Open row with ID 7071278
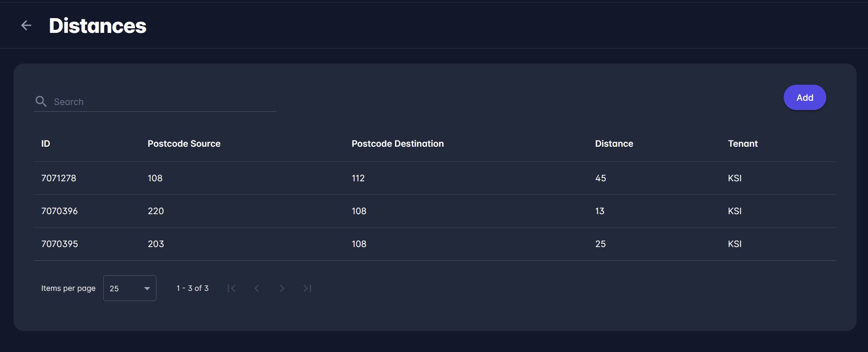 [x=59, y=178]
